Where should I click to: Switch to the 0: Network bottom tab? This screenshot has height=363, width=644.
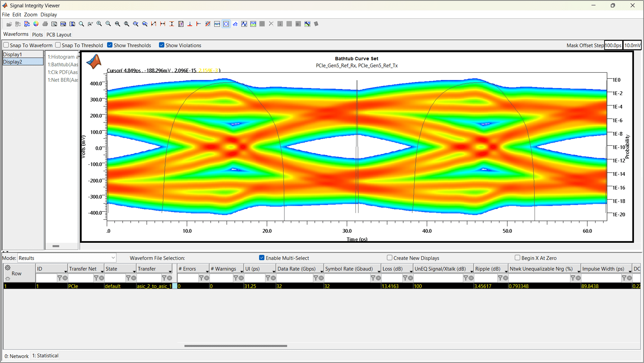(16, 356)
